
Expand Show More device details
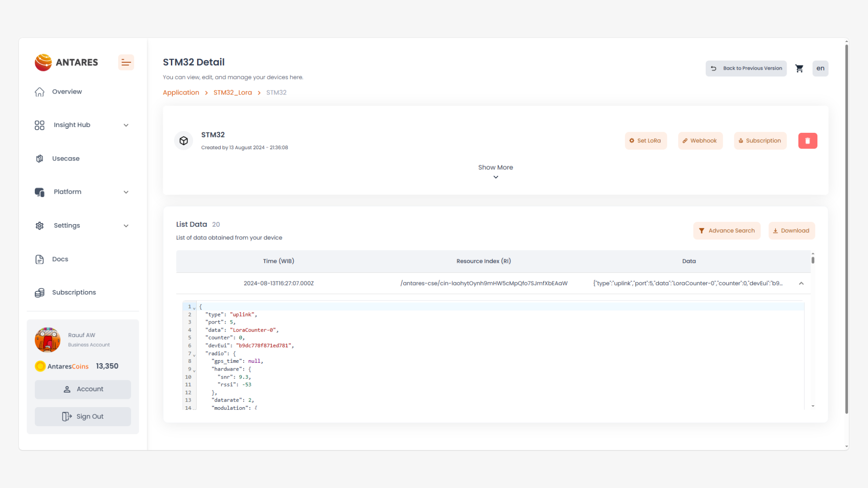point(495,171)
